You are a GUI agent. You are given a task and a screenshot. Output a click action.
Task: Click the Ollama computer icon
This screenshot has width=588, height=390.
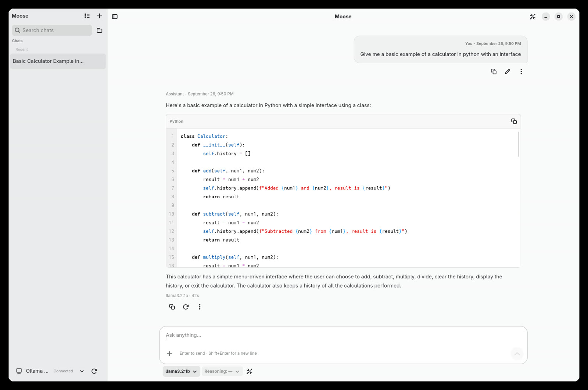pos(19,371)
